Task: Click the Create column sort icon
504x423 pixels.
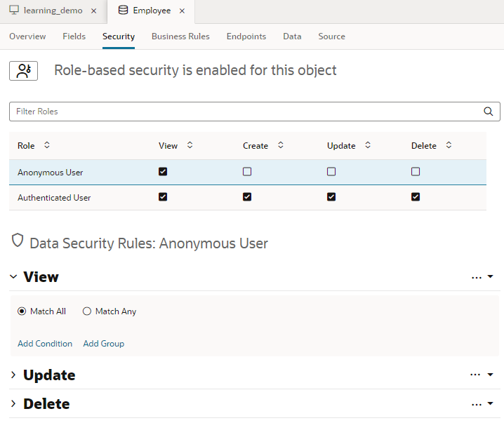Action: click(x=281, y=145)
